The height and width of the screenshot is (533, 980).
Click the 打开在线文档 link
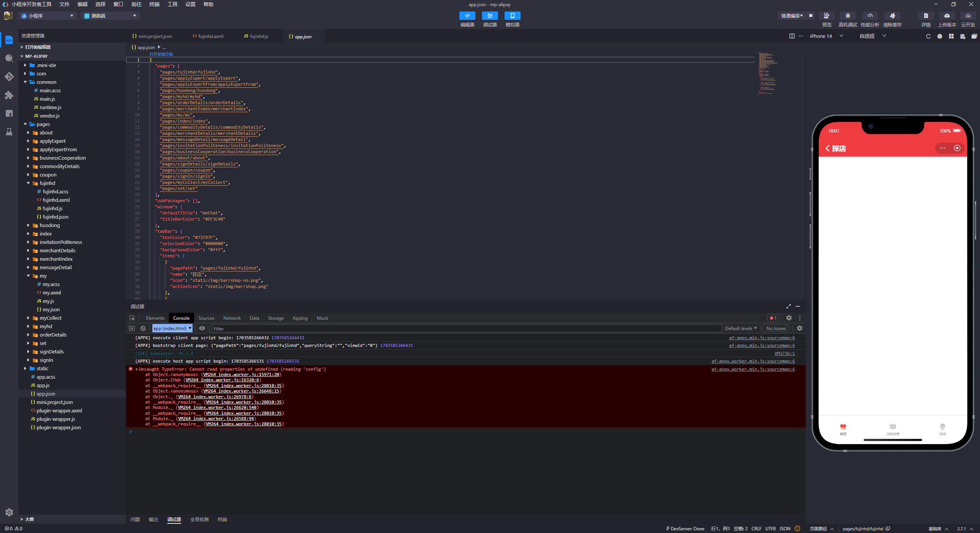pyautogui.click(x=161, y=54)
